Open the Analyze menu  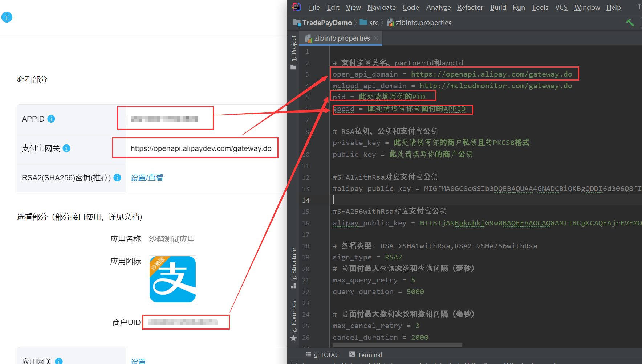(x=439, y=7)
